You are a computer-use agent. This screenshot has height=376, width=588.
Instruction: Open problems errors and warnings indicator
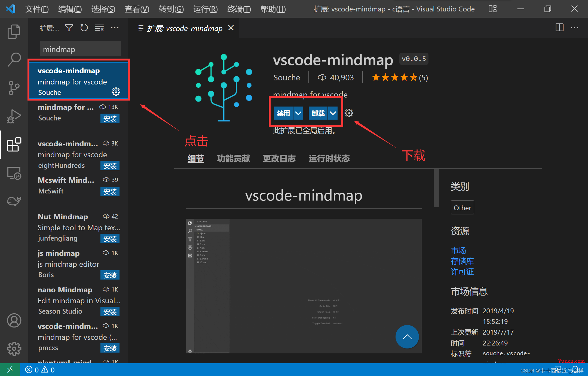pos(40,370)
